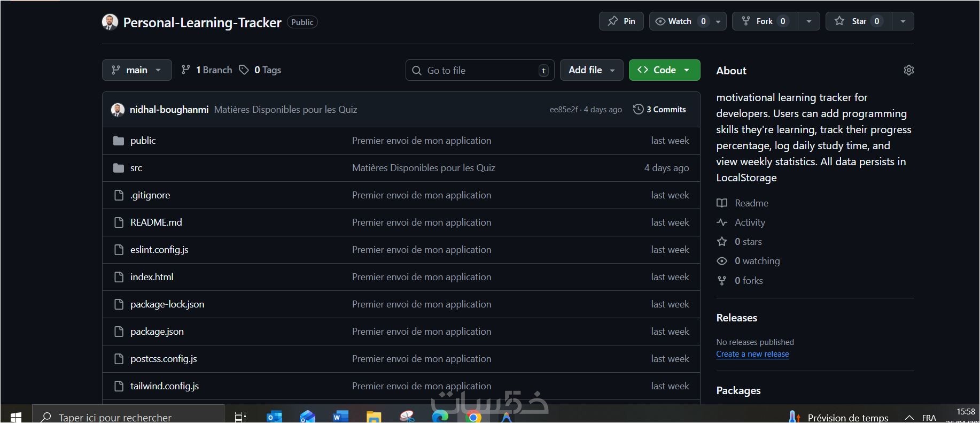The image size is (980, 423).
Task: Show hidden system tray icons
Action: [x=909, y=418]
